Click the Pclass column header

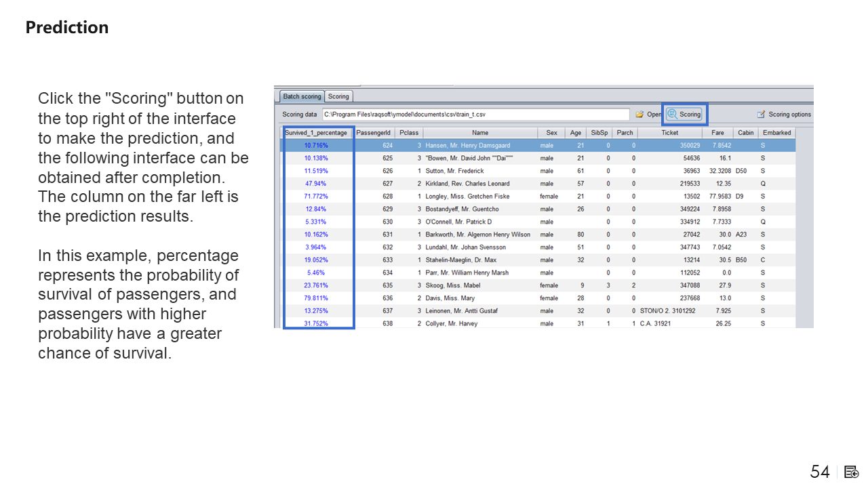(x=409, y=133)
